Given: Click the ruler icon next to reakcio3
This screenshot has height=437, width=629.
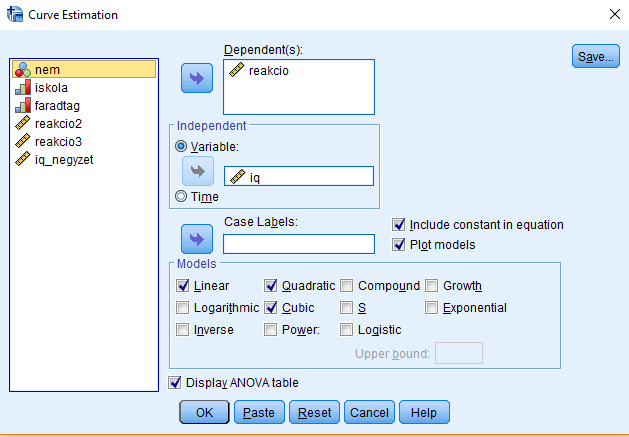Looking at the screenshot, I should 23,141.
